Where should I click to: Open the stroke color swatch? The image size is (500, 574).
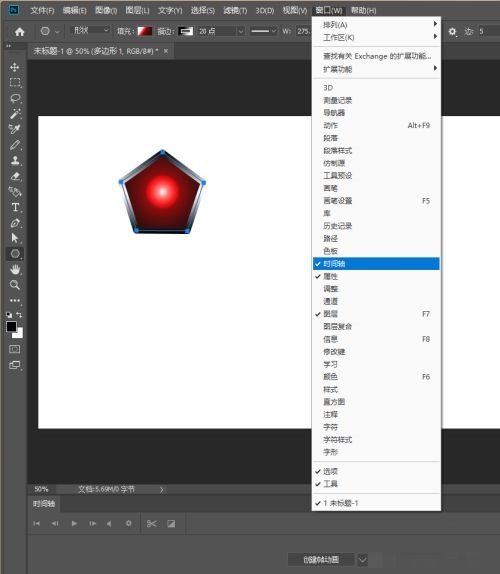(186, 31)
